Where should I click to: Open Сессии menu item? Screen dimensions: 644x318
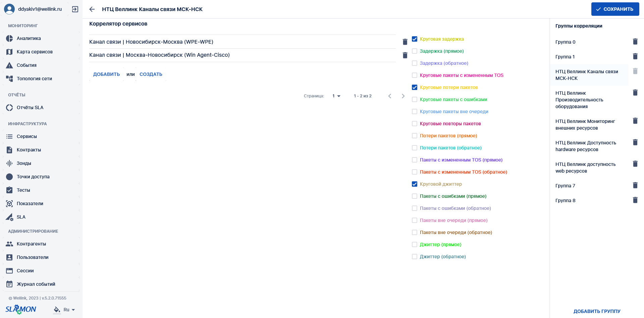click(x=41, y=271)
